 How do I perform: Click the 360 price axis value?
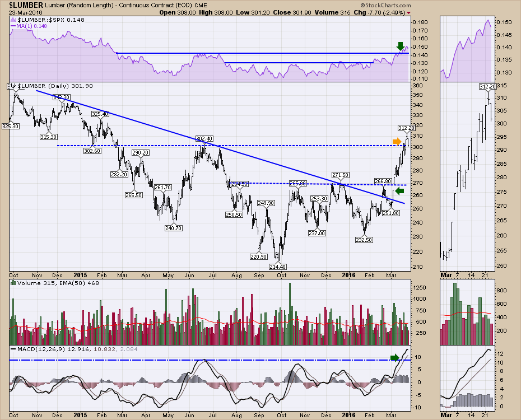tap(418, 85)
